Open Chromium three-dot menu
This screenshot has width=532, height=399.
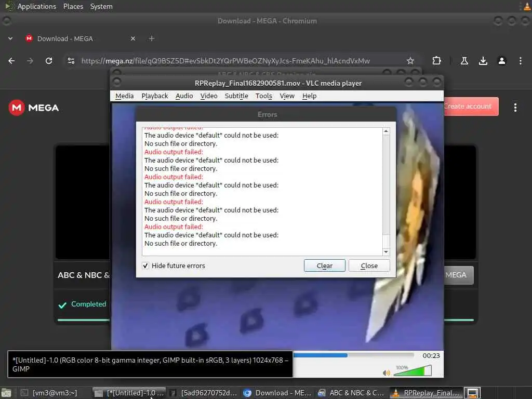coord(521,61)
